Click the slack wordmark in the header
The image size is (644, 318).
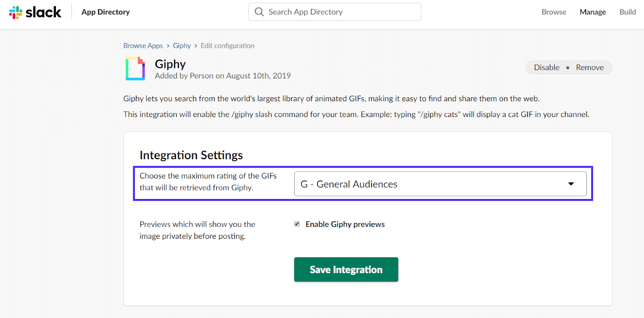point(43,12)
